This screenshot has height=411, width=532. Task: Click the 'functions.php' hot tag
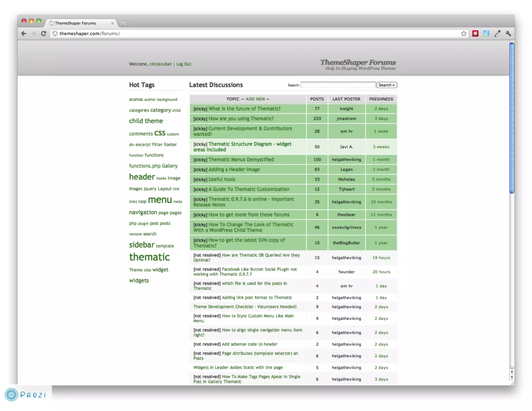145,166
